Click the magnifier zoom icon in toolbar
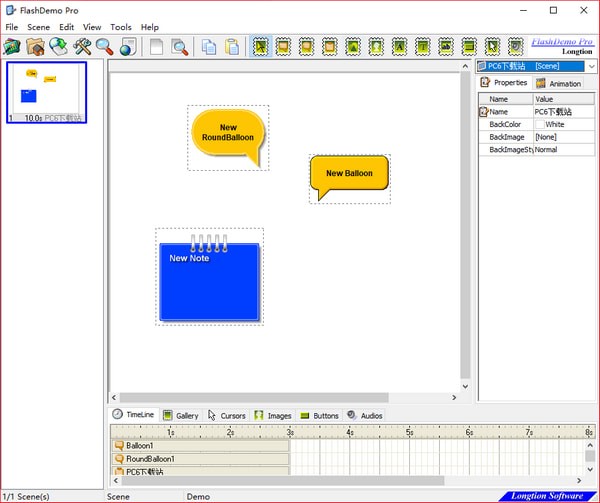Image resolution: width=600 pixels, height=503 pixels. coord(104,46)
